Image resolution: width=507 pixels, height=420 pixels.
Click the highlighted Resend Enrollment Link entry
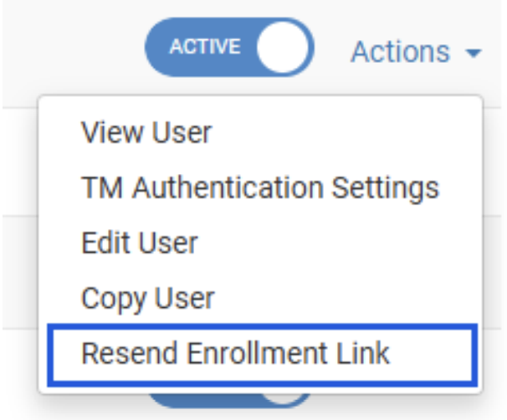point(260,354)
